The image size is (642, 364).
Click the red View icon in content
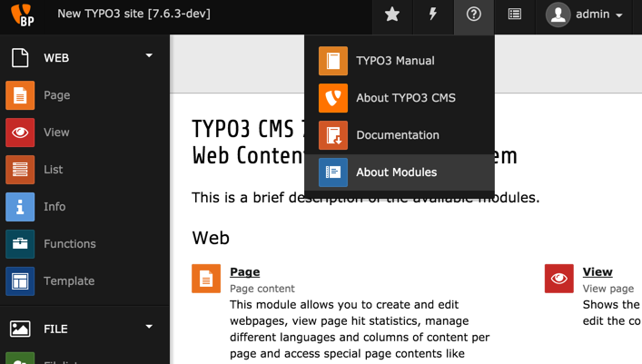(558, 279)
